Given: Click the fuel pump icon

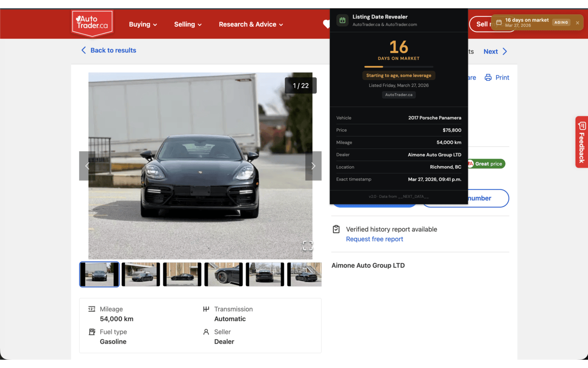Looking at the screenshot, I should pyautogui.click(x=92, y=332).
